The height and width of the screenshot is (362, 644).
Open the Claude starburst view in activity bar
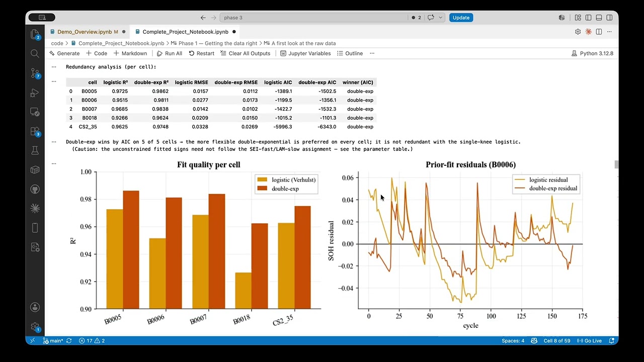[35, 208]
